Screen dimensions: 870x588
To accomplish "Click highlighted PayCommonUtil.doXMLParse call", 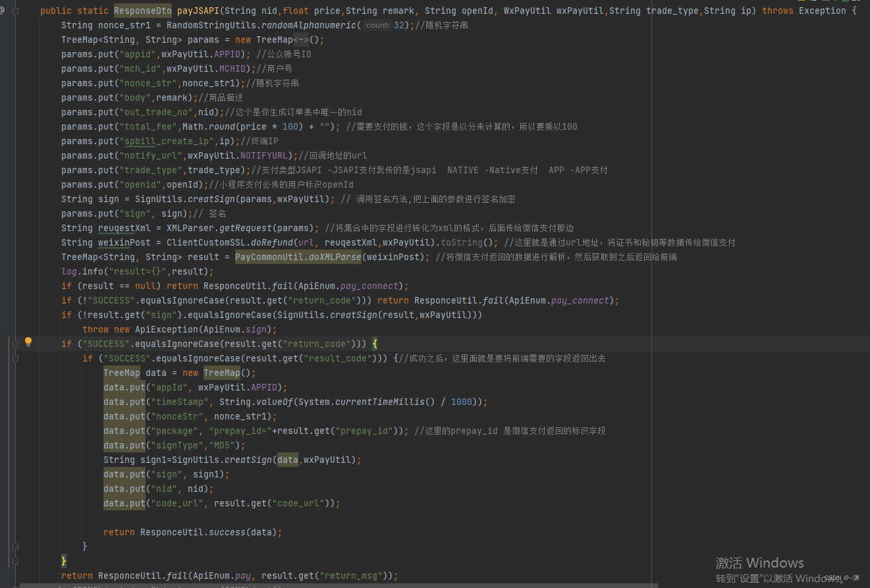I will point(298,257).
